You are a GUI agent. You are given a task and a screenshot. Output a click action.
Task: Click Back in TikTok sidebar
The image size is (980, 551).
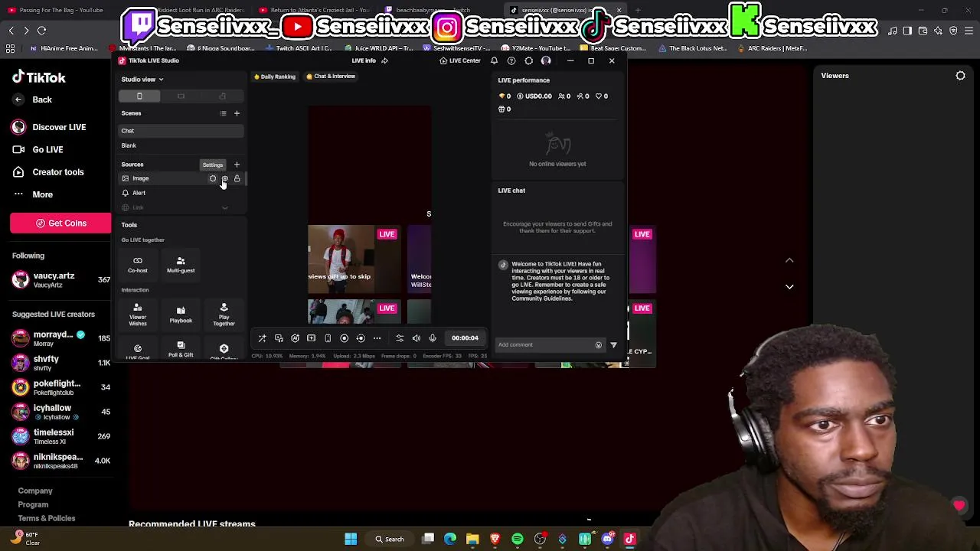tap(32, 99)
